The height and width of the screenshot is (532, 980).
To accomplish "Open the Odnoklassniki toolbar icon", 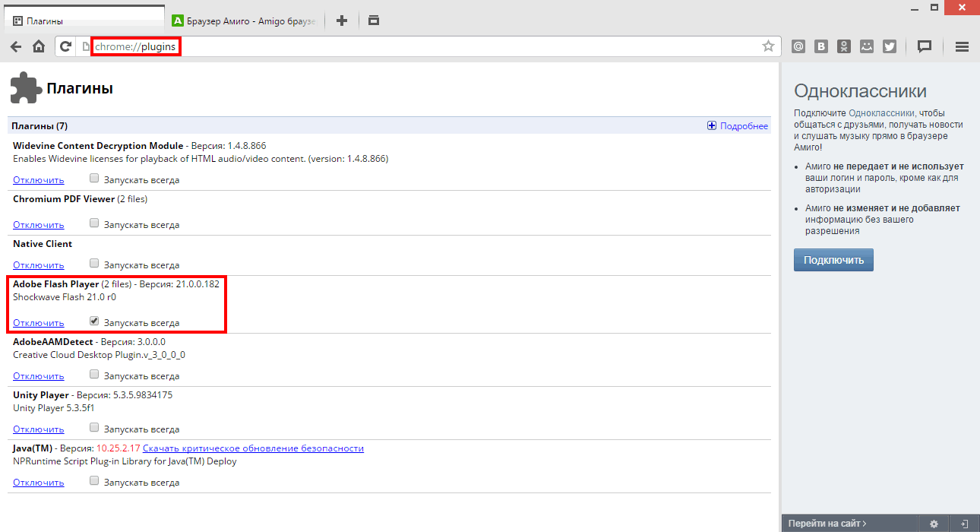I will pos(844,46).
